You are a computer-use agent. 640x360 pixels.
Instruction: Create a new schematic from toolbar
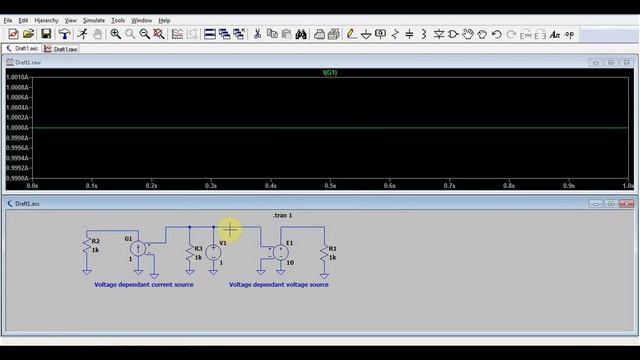click(13, 34)
